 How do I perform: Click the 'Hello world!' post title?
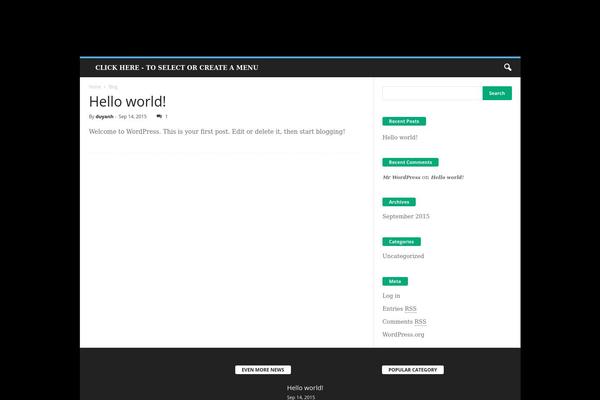click(x=127, y=102)
